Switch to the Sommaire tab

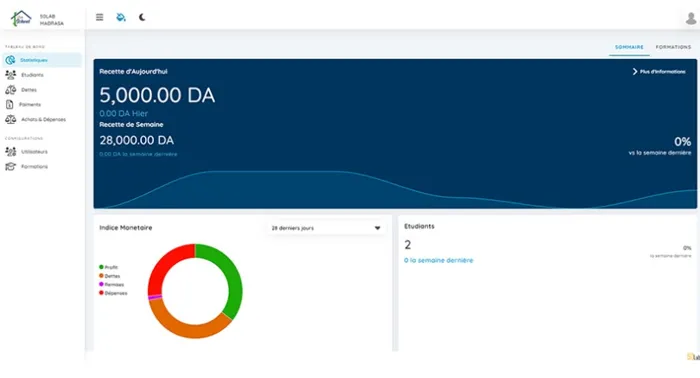[x=629, y=47]
